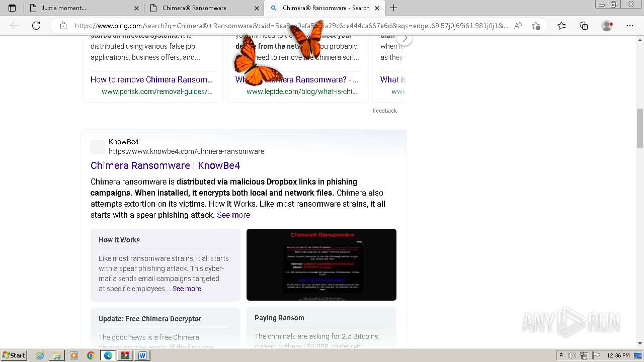Open the pcrisk.com removal-guides URL
644x362 pixels.
pos(157,92)
